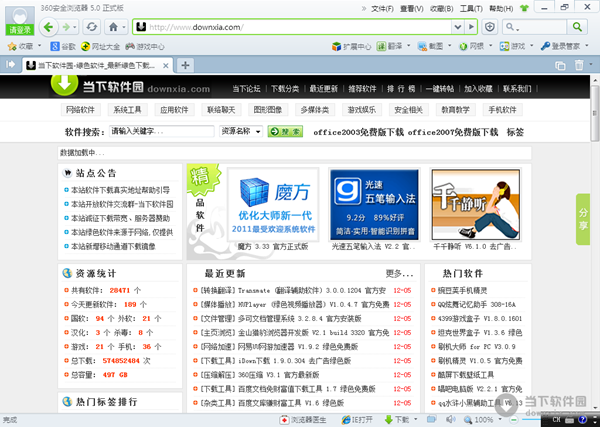Open the 手机软件 category
The height and width of the screenshot is (427, 600).
pos(502,110)
